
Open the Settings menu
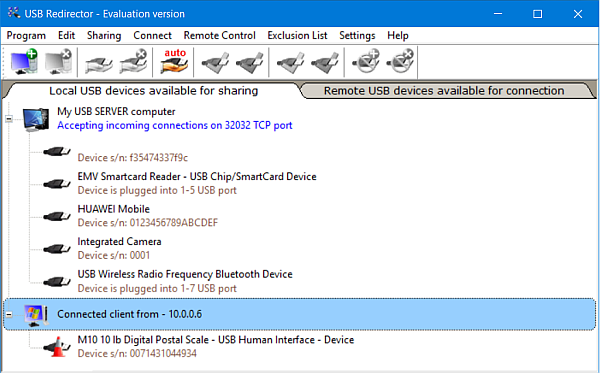point(357,36)
